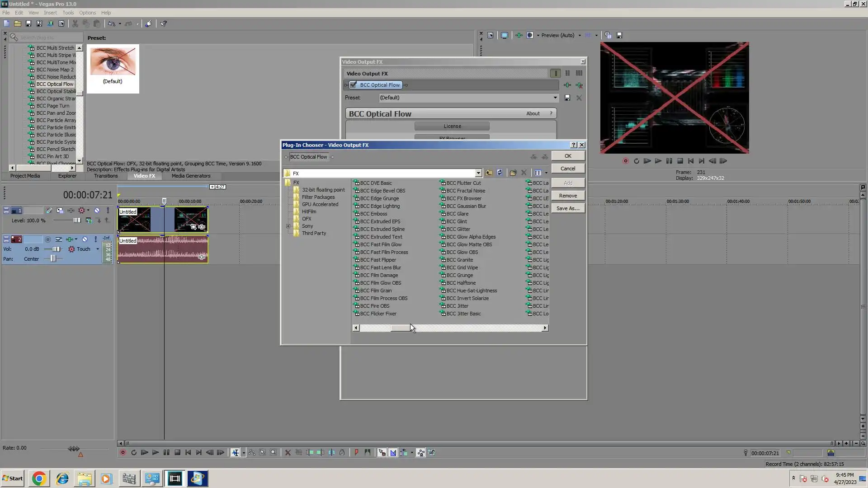Image resolution: width=868 pixels, height=488 pixels.
Task: Click the Save As... button
Action: tap(567, 208)
